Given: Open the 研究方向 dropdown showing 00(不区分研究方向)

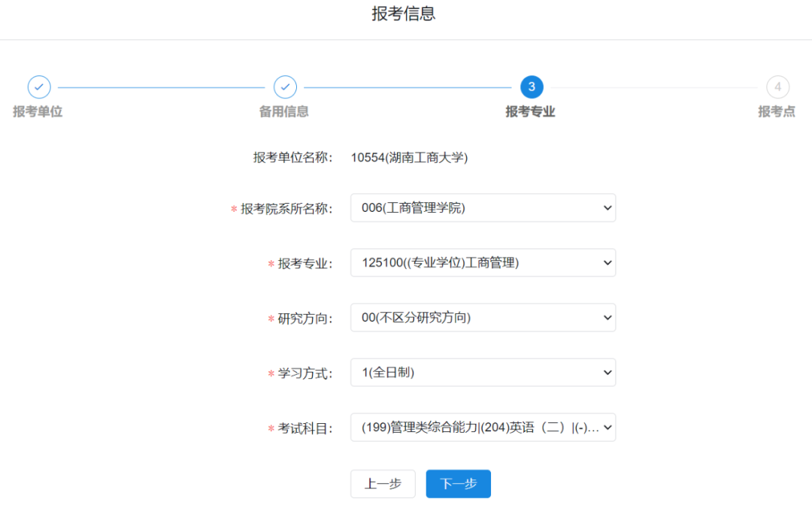Looking at the screenshot, I should pyautogui.click(x=483, y=318).
